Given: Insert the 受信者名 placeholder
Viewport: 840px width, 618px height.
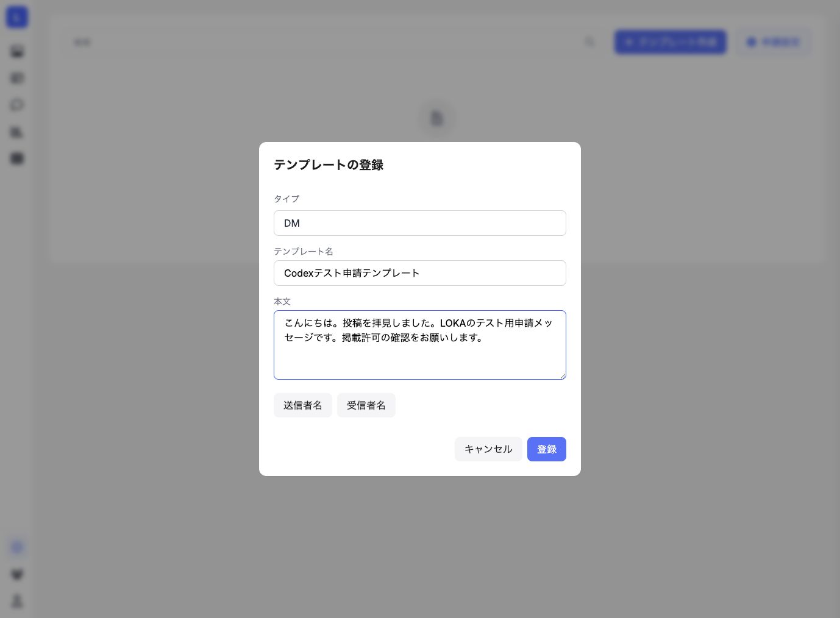Looking at the screenshot, I should pos(366,405).
